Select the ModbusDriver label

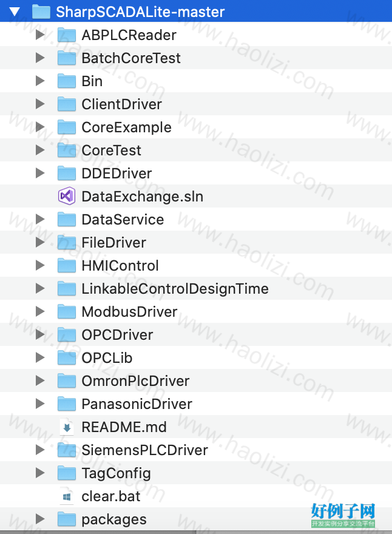click(129, 312)
